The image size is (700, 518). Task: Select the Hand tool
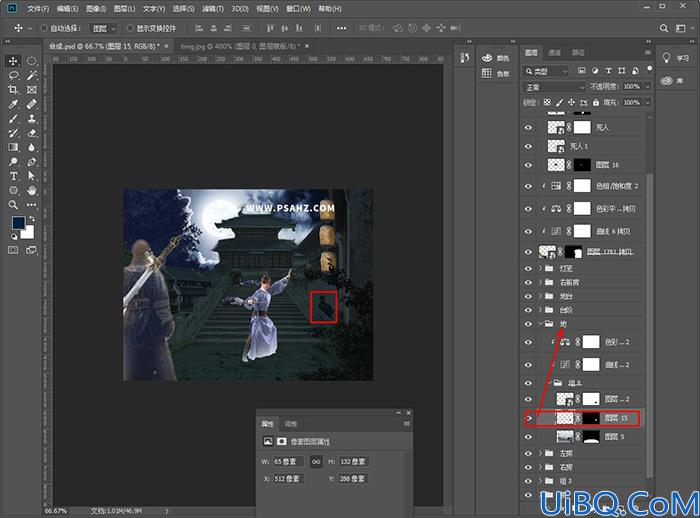(31, 190)
